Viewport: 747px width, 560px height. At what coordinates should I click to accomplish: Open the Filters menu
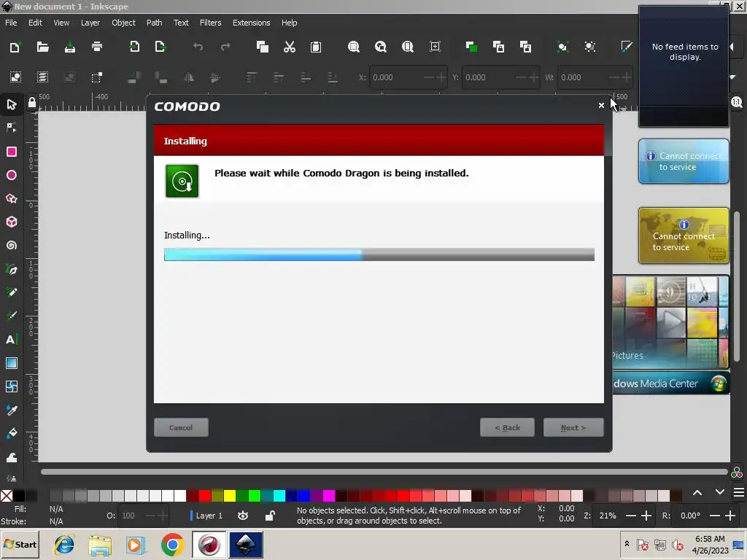(x=210, y=23)
